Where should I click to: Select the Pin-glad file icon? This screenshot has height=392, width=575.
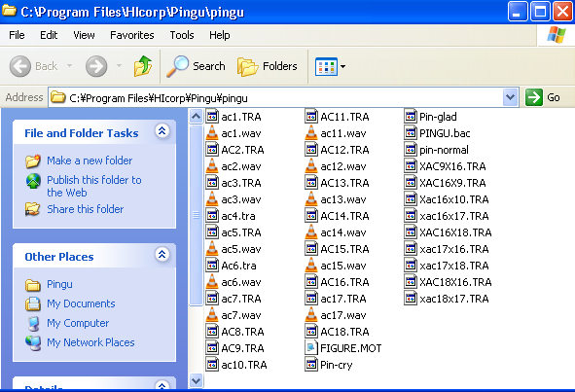coord(411,117)
